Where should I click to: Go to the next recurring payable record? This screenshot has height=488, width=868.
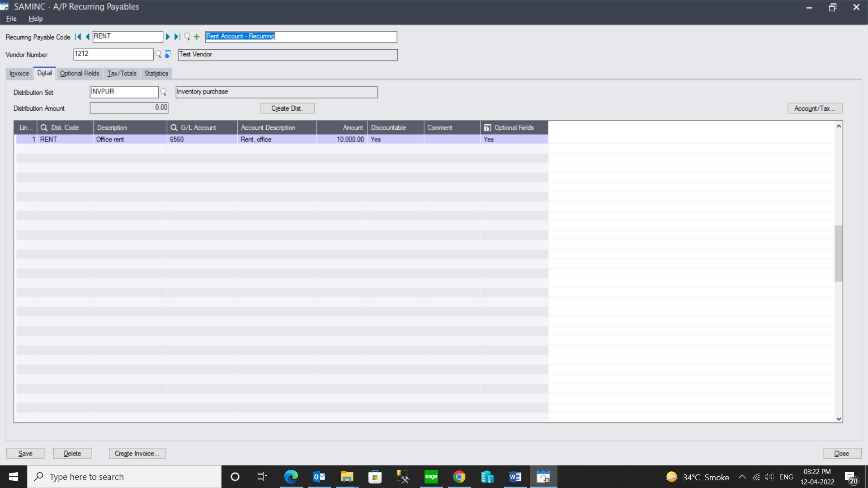[x=168, y=37]
